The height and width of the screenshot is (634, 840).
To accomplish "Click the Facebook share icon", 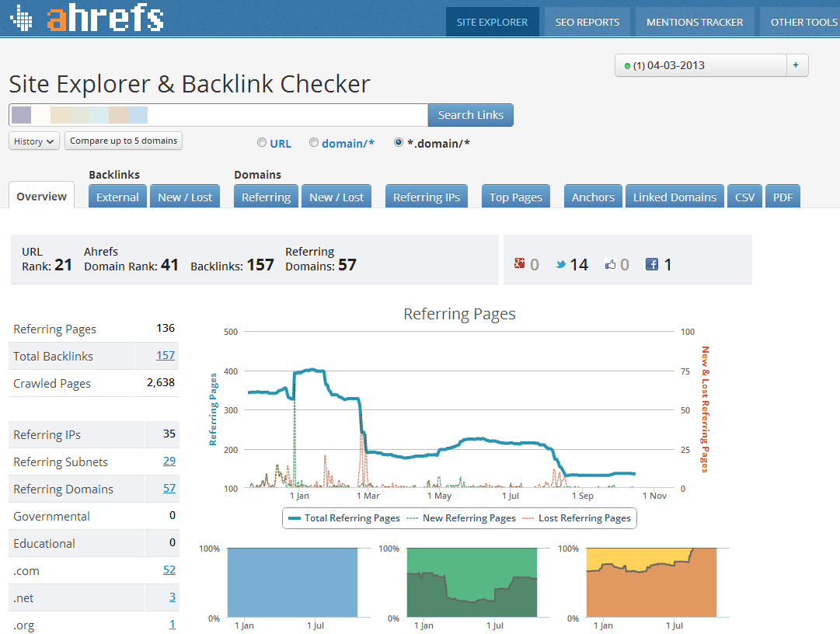I will pos(652,264).
